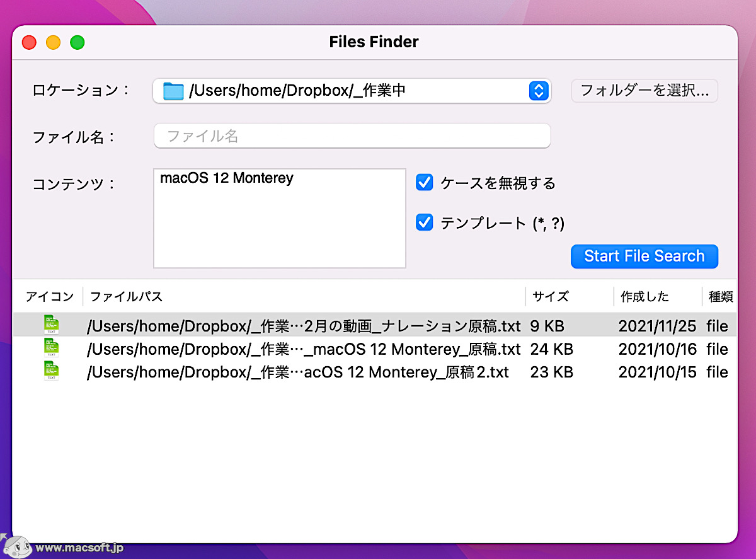Click the text file icon beside ナレーション原稿.txt
The image size is (756, 559).
click(x=51, y=324)
